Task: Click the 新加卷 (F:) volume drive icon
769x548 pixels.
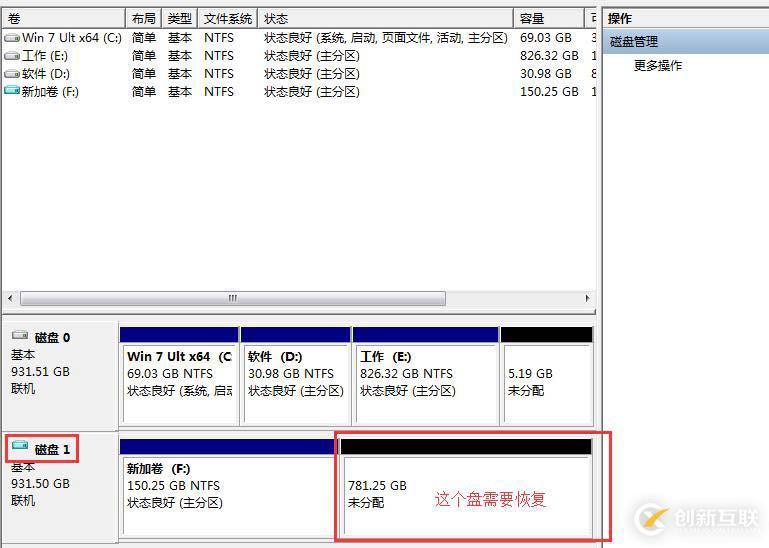Action: click(12, 91)
